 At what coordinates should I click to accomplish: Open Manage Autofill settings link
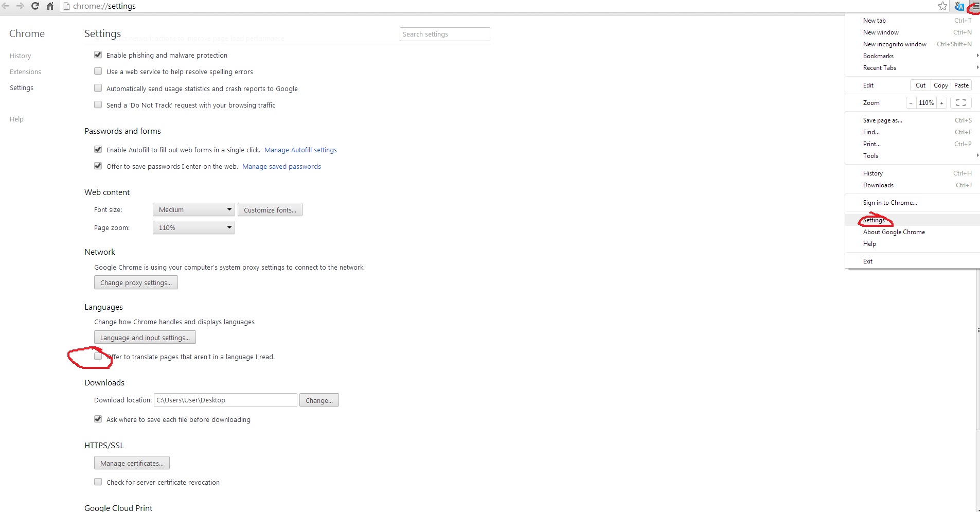pyautogui.click(x=300, y=150)
